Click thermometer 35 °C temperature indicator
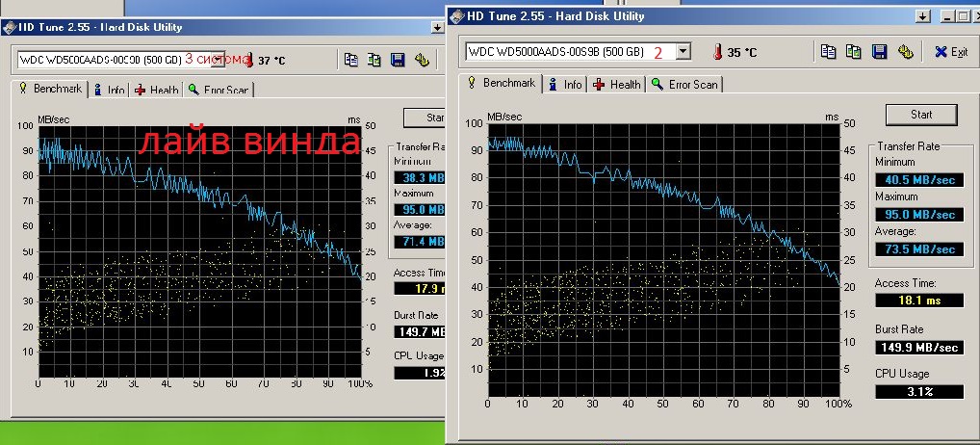 coord(735,52)
